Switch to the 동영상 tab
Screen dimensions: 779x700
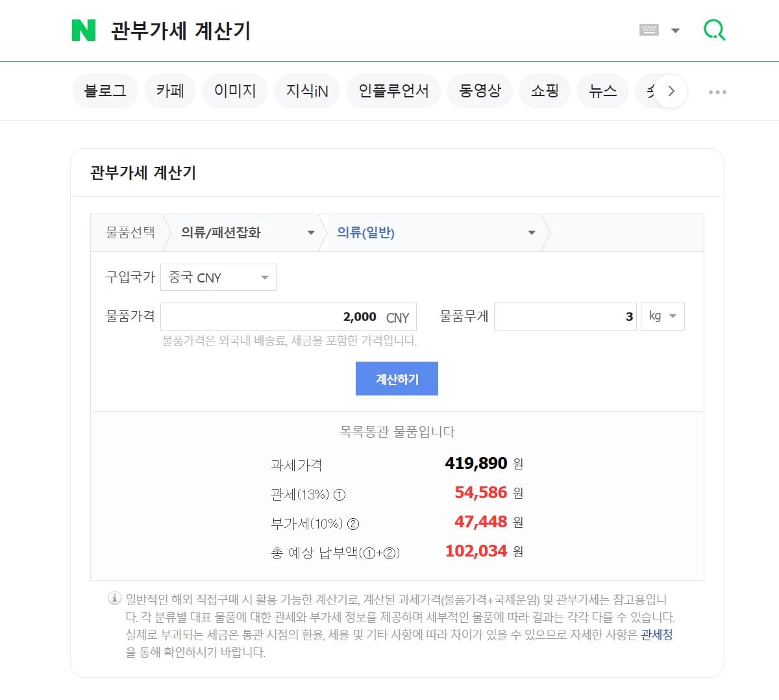pyautogui.click(x=480, y=91)
